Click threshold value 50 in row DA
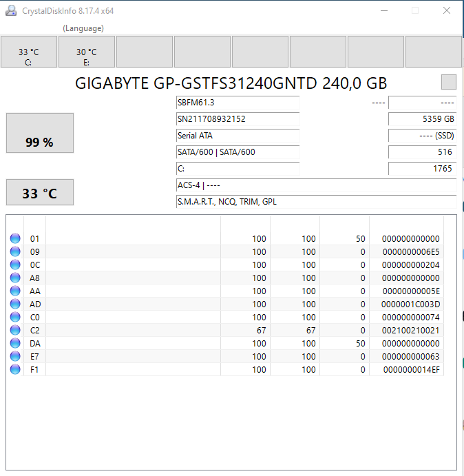Viewport: 464px width, 476px height. [361, 343]
